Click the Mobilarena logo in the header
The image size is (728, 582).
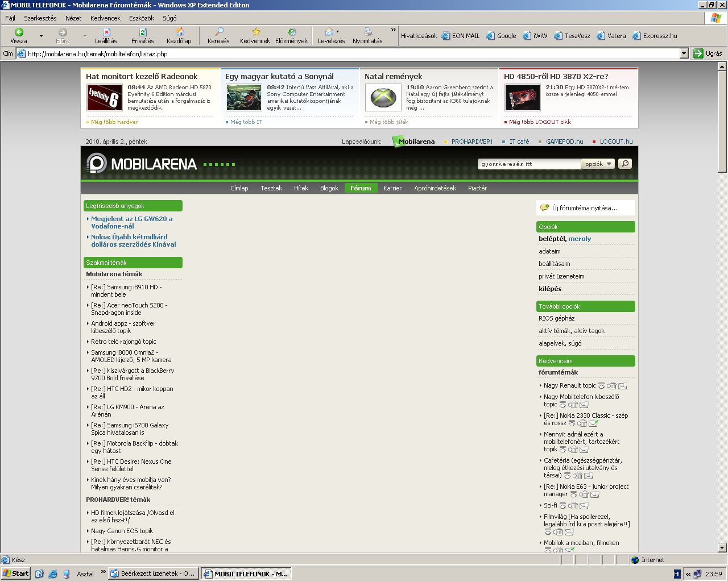(142, 164)
